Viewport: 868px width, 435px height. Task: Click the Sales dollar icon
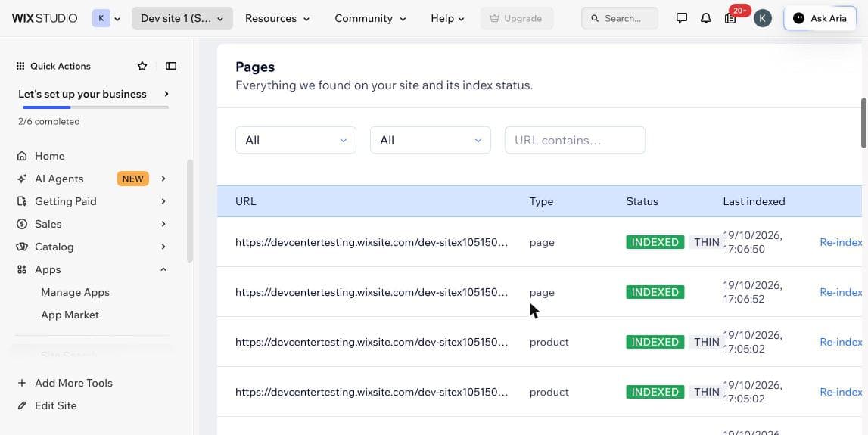[22, 224]
